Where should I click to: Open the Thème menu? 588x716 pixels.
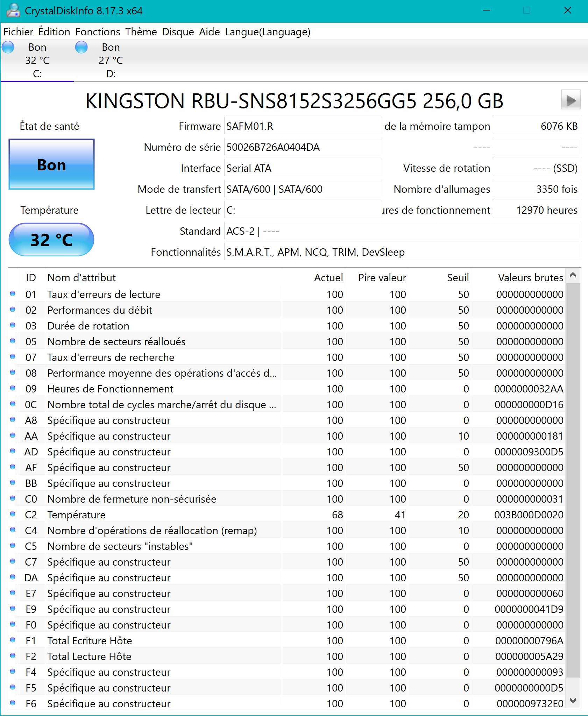[141, 32]
